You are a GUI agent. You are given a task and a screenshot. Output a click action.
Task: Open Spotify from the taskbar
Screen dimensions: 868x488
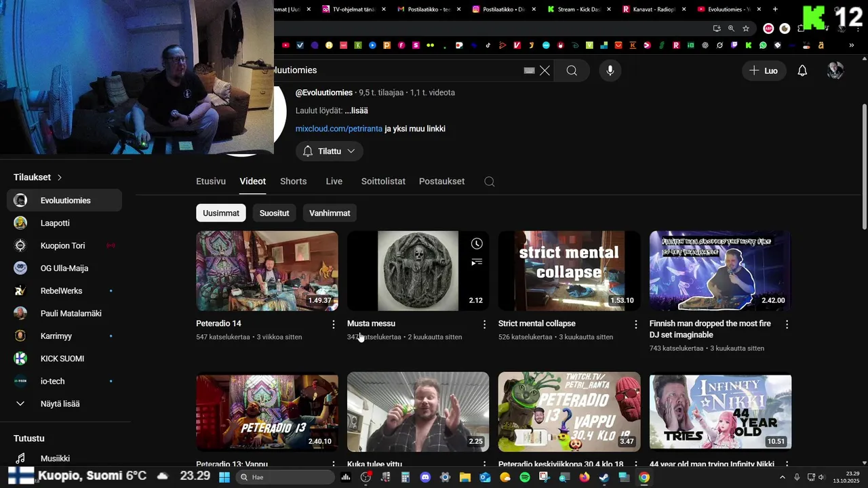click(525, 477)
